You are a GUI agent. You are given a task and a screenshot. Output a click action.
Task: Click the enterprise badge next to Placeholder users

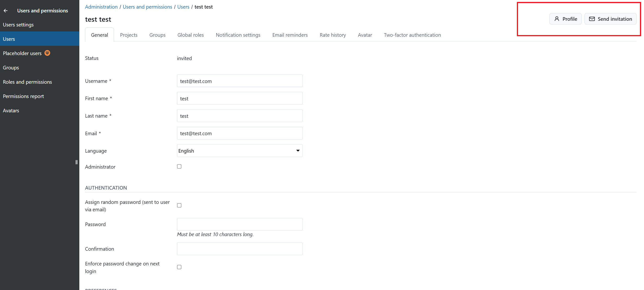tap(47, 53)
